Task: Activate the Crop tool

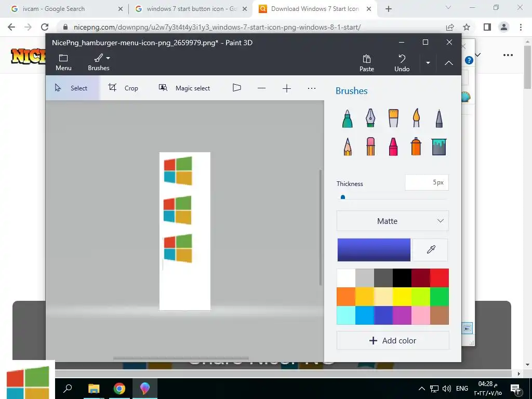Action: [x=123, y=88]
